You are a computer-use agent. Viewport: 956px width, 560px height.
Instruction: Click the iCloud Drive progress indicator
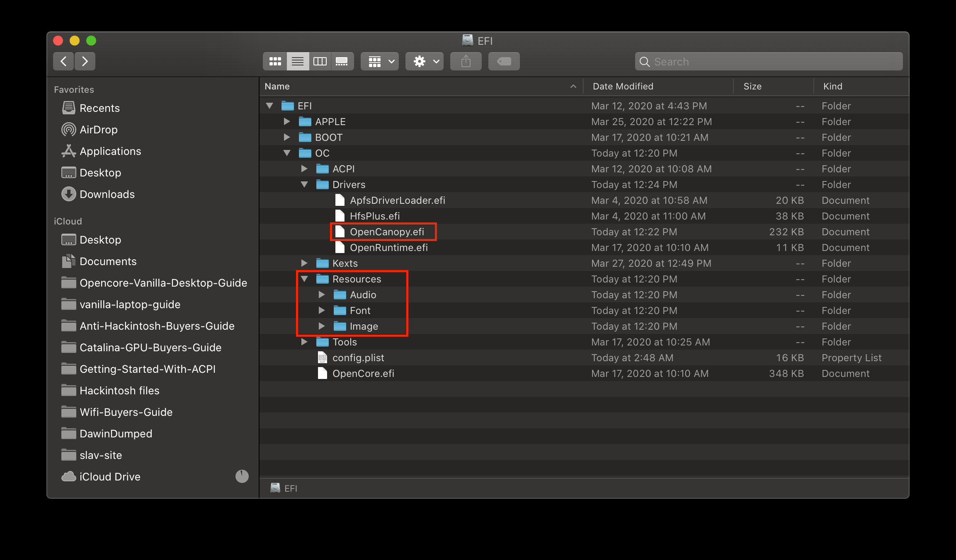point(242,476)
